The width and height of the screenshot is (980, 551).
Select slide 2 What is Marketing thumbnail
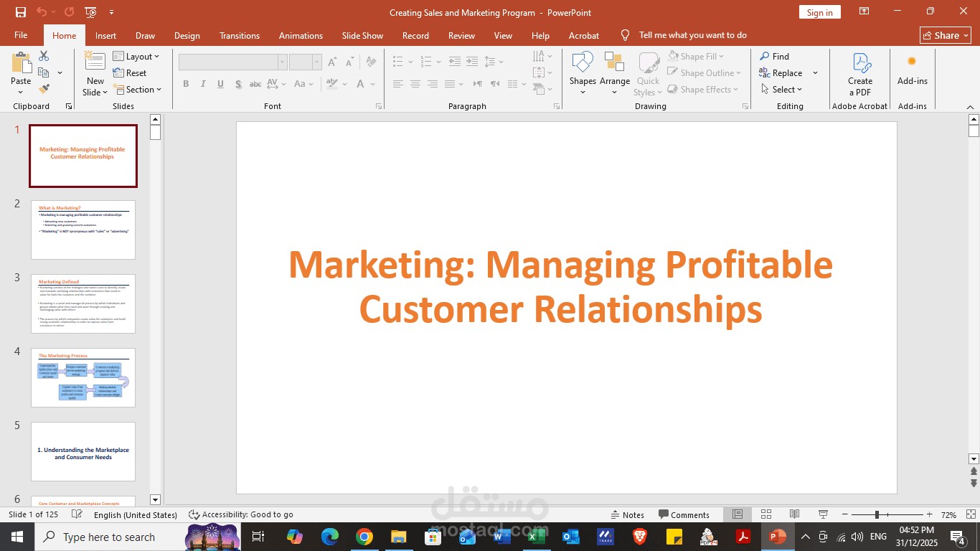(83, 230)
